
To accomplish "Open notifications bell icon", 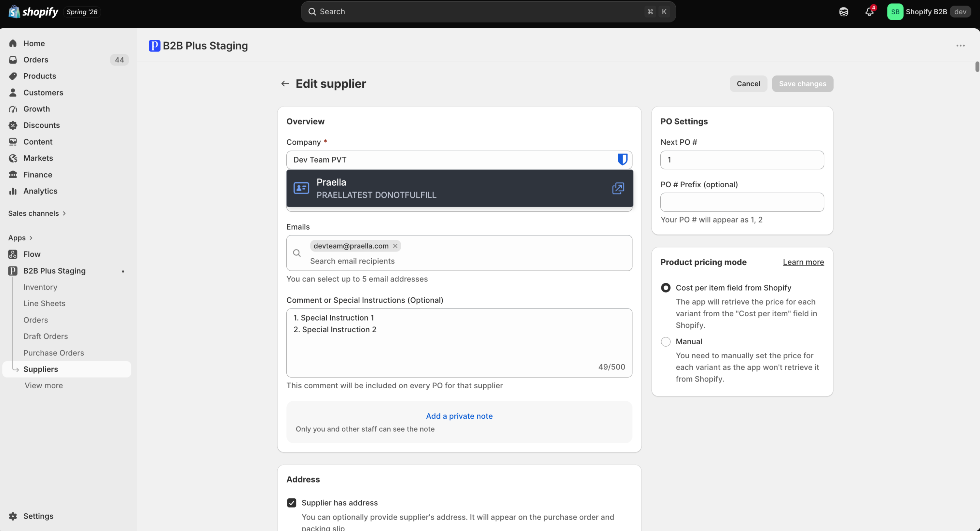I will pyautogui.click(x=869, y=12).
